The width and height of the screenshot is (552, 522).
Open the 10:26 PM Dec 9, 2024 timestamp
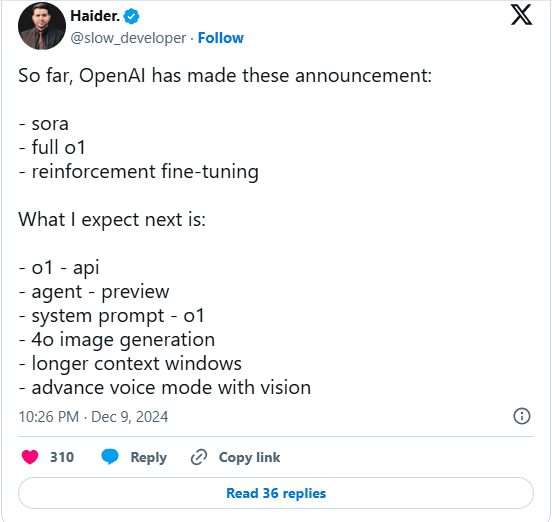click(x=93, y=417)
